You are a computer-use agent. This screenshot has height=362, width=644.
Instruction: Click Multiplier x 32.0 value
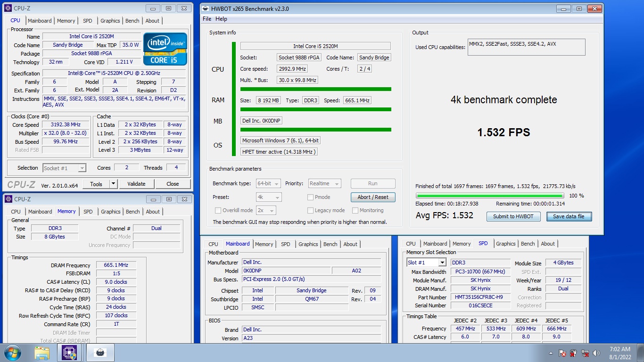[x=66, y=133]
